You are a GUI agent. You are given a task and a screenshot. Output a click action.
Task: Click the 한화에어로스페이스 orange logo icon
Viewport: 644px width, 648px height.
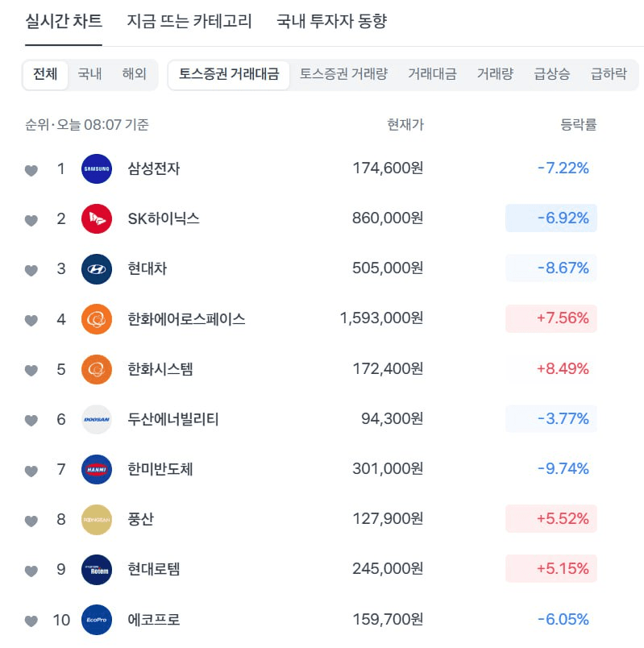click(97, 319)
